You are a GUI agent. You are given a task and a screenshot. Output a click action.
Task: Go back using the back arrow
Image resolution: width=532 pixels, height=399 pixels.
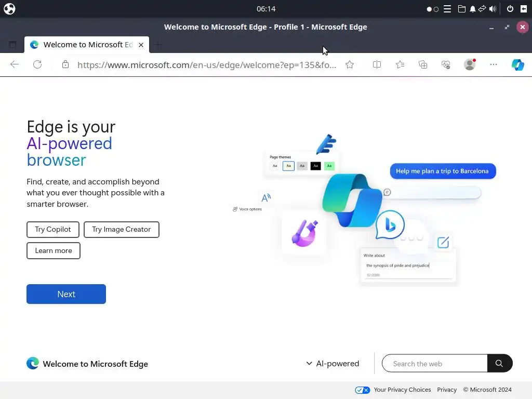[x=14, y=64]
